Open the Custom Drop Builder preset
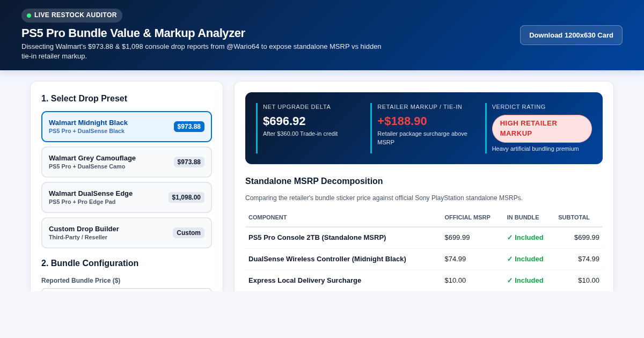The image size is (644, 338). click(127, 233)
